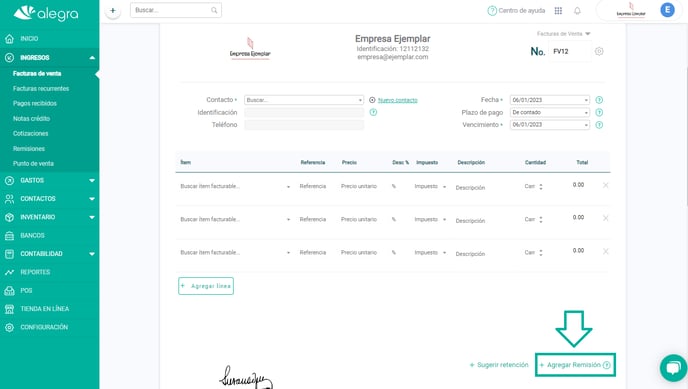Open Remisiones in sidebar
The height and width of the screenshot is (389, 688).
tap(29, 149)
